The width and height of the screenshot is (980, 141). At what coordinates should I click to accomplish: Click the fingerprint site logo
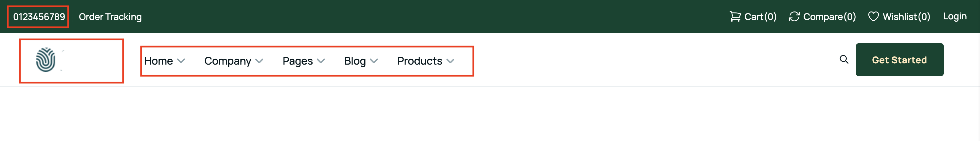point(46,60)
